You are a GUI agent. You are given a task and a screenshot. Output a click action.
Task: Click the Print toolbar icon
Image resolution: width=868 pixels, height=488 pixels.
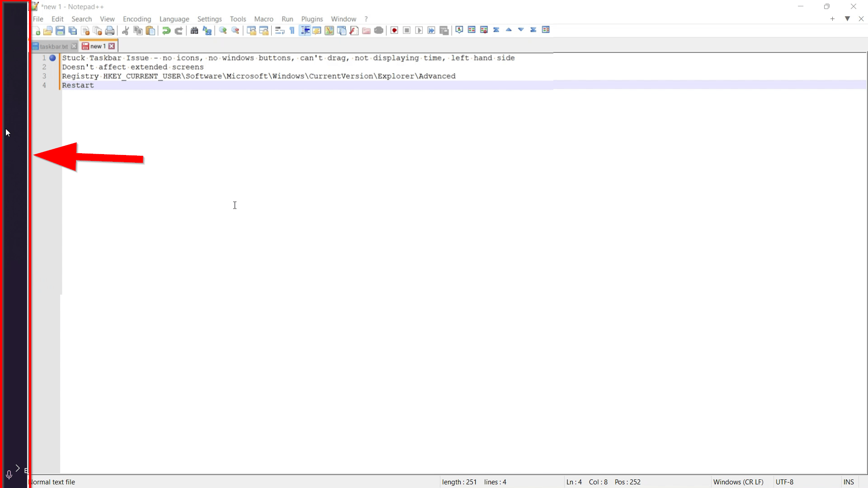(109, 30)
